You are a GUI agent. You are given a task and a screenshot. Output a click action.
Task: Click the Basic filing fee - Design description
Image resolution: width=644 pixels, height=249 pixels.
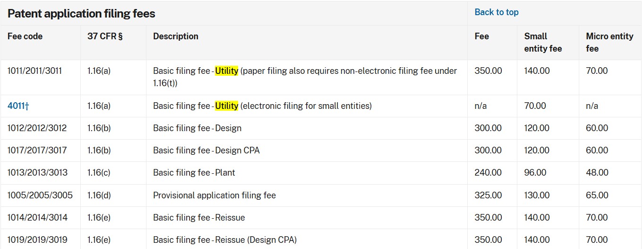[x=197, y=128]
